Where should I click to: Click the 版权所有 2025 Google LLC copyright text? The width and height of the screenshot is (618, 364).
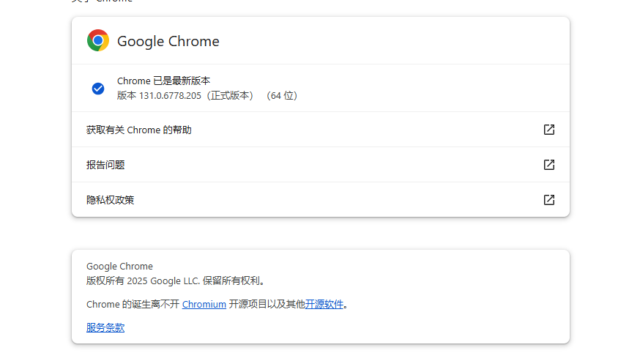pyautogui.click(x=176, y=281)
